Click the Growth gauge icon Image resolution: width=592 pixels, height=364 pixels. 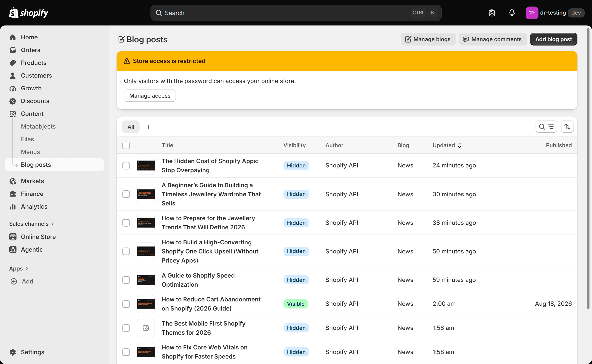(x=13, y=88)
